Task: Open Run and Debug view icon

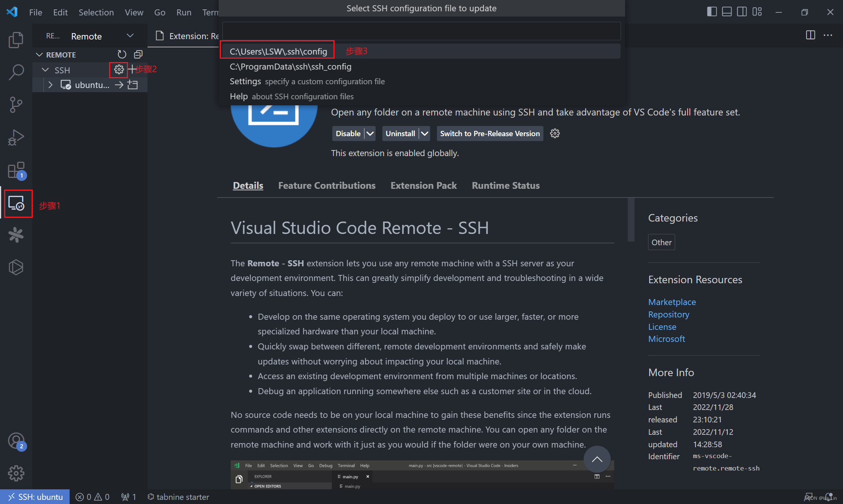Action: pyautogui.click(x=16, y=137)
